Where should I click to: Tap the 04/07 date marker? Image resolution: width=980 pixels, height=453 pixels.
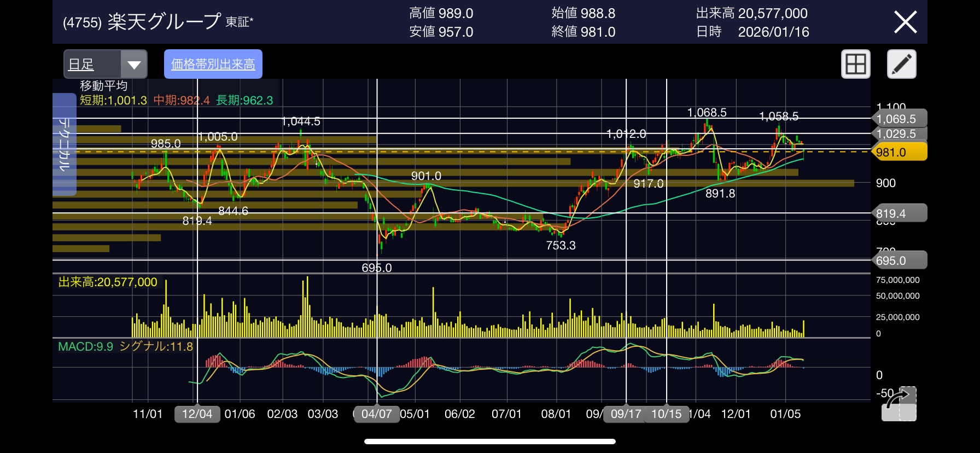[376, 414]
